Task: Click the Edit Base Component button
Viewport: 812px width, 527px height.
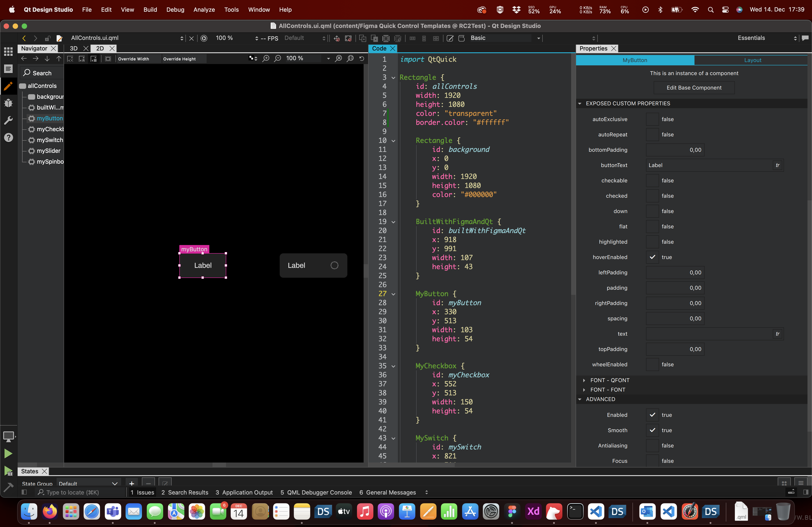Action: point(694,88)
